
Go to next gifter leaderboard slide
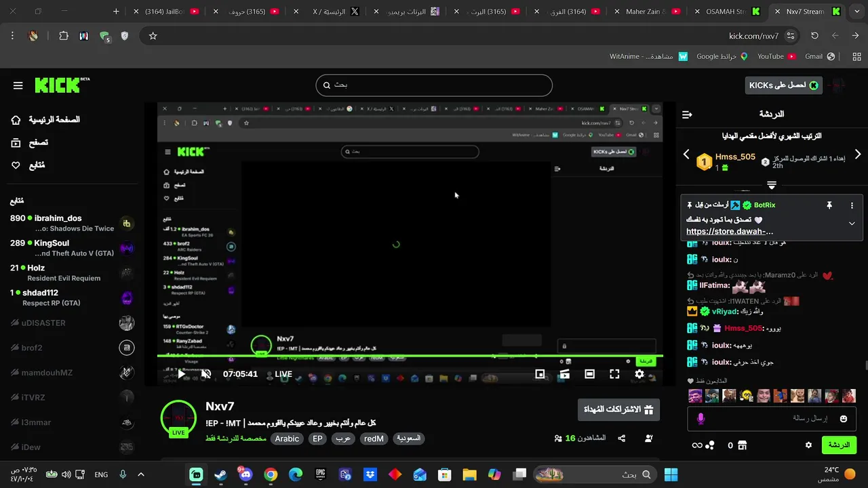pyautogui.click(x=857, y=155)
